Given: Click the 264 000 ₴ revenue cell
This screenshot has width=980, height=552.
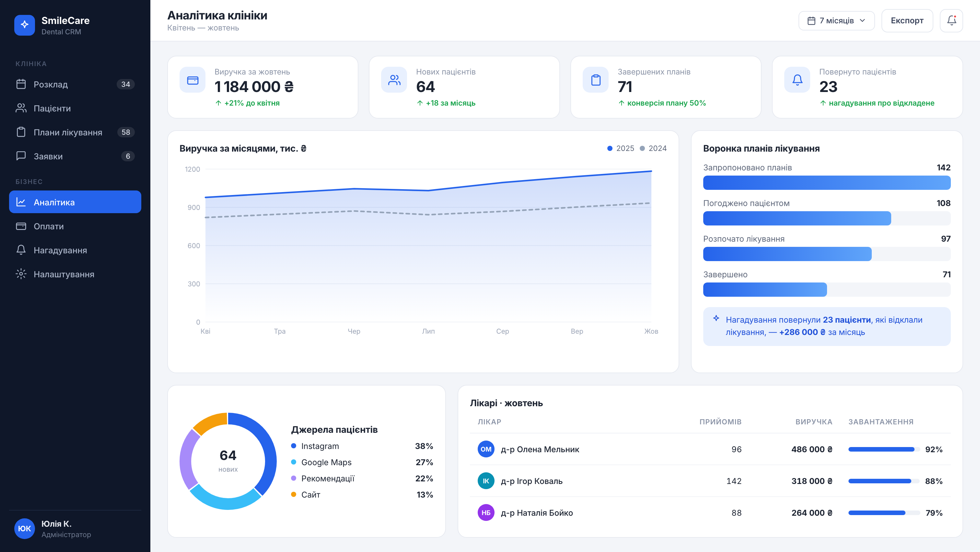Looking at the screenshot, I should pos(812,512).
